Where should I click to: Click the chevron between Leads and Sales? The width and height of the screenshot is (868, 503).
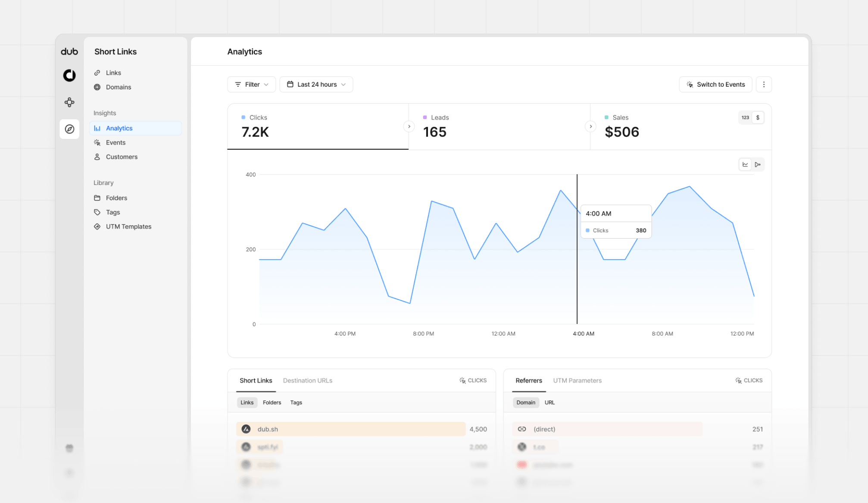(590, 126)
